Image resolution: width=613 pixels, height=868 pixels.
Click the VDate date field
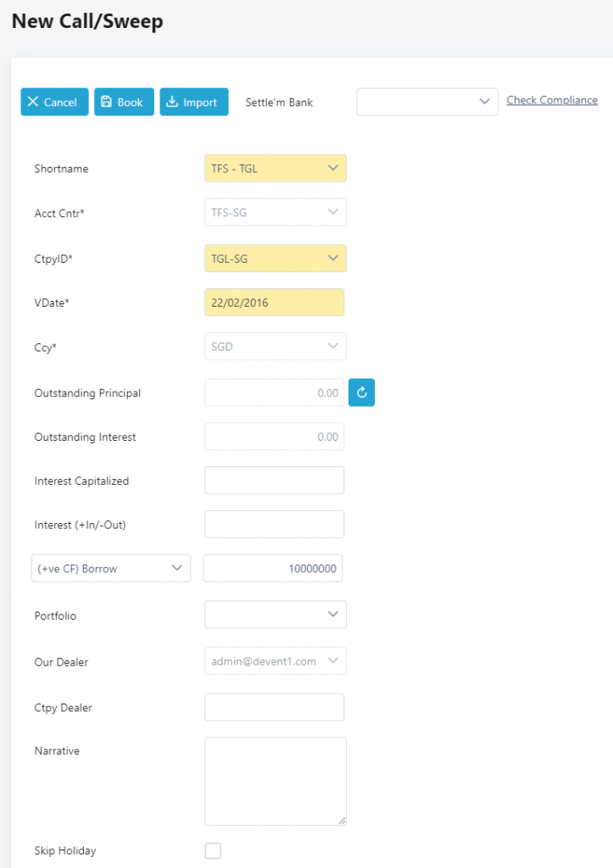pyautogui.click(x=274, y=302)
